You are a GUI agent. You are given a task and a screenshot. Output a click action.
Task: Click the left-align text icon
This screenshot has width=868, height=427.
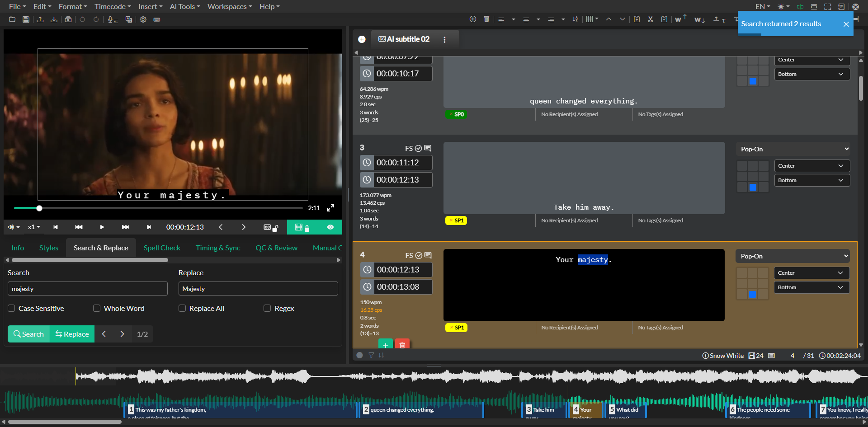501,19
